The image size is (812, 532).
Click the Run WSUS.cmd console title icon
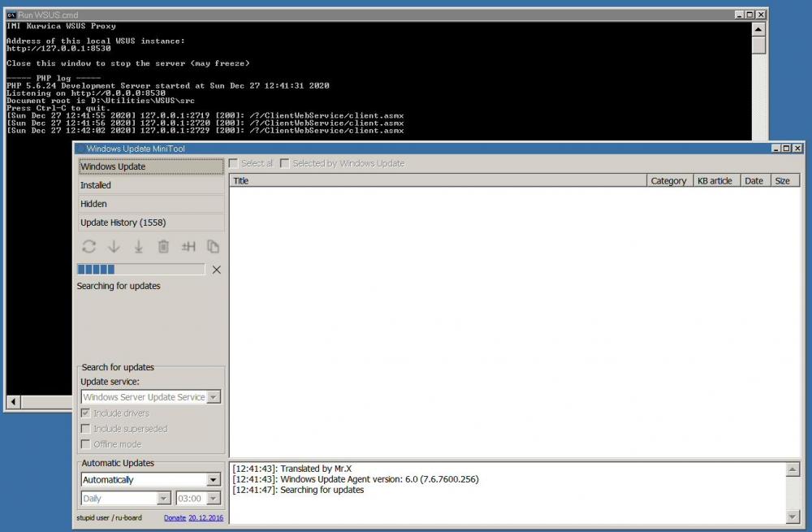point(11,15)
